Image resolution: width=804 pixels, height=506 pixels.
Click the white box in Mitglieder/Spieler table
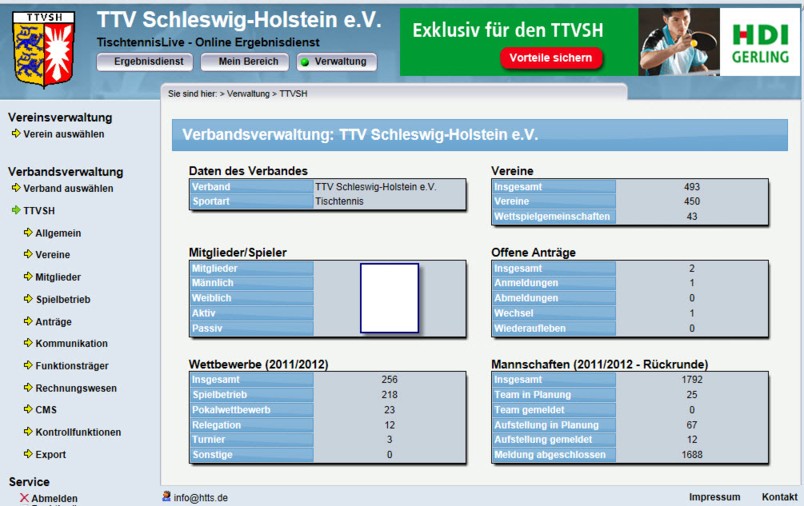[389, 298]
